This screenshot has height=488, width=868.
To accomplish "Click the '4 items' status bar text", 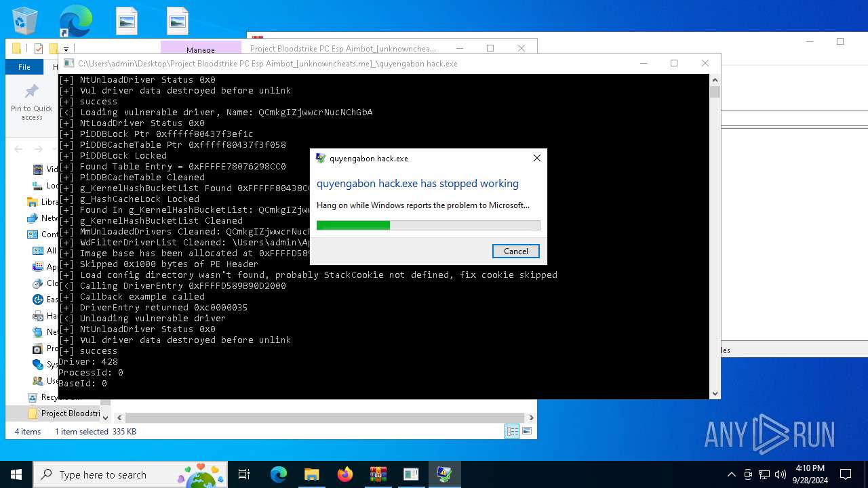I will [28, 432].
